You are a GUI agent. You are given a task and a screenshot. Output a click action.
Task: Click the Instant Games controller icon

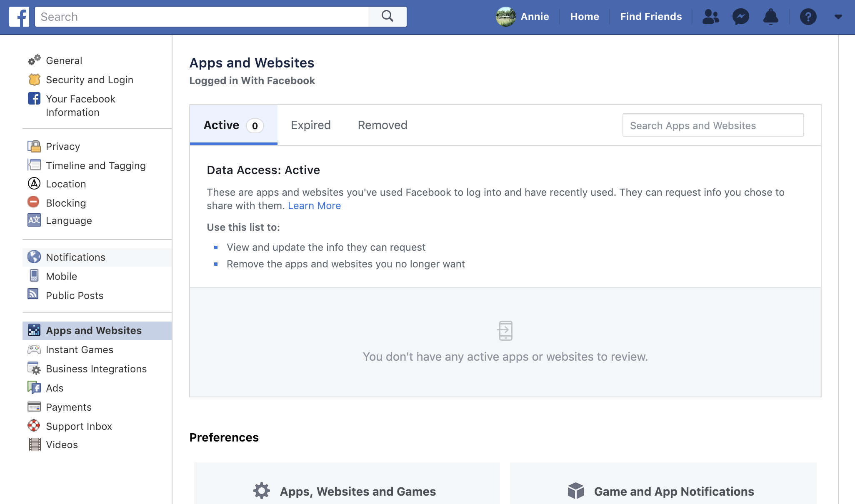tap(34, 349)
